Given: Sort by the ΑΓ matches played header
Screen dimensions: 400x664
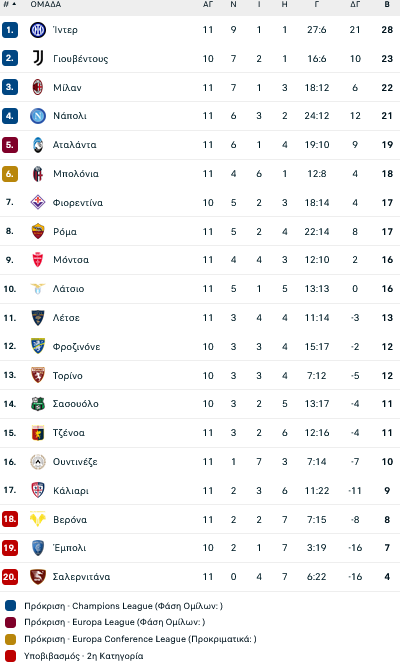Looking at the screenshot, I should coord(208,4).
